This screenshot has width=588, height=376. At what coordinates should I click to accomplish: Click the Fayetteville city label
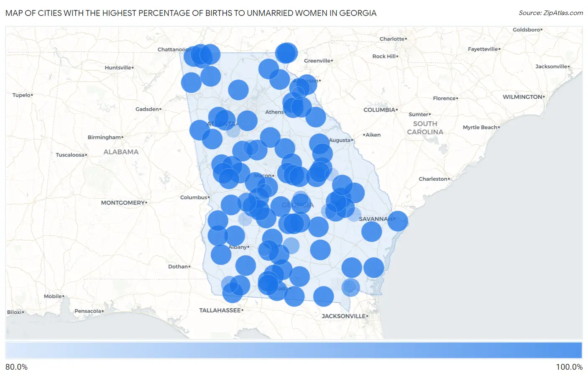tap(483, 49)
